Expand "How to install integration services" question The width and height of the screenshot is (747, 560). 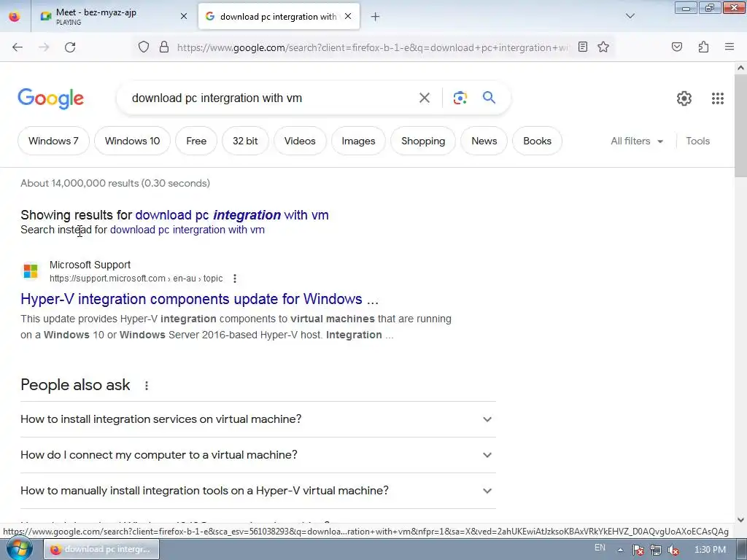tap(258, 419)
